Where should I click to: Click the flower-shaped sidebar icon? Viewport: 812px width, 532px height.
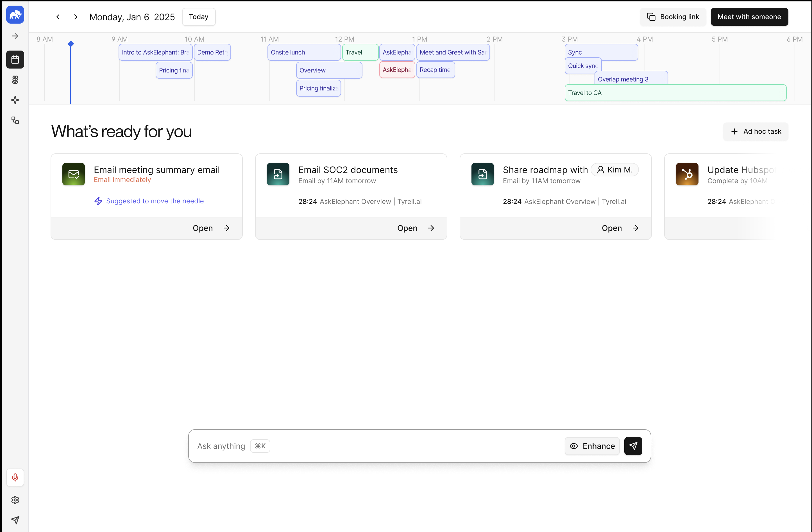click(x=15, y=80)
